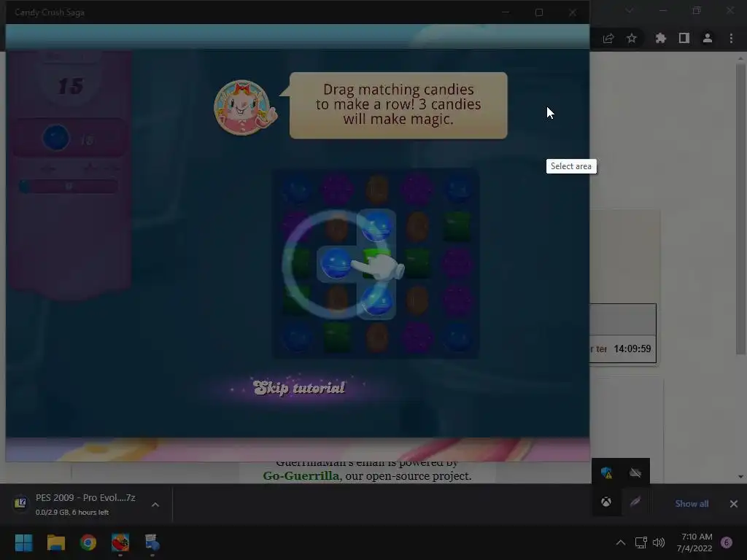Click the Chrome page vertical scrollbar

pos(740,209)
